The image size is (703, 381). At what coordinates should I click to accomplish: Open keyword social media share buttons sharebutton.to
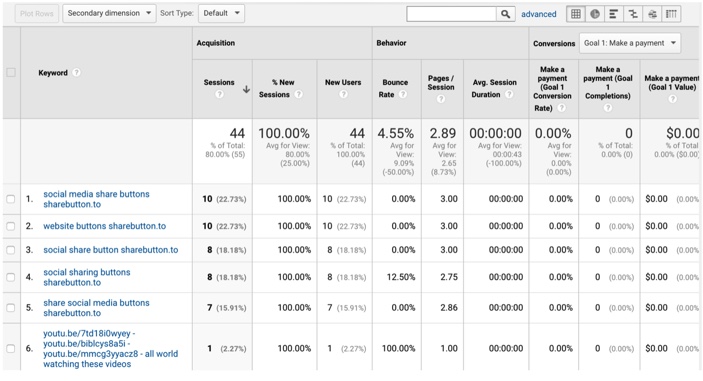[x=96, y=199]
